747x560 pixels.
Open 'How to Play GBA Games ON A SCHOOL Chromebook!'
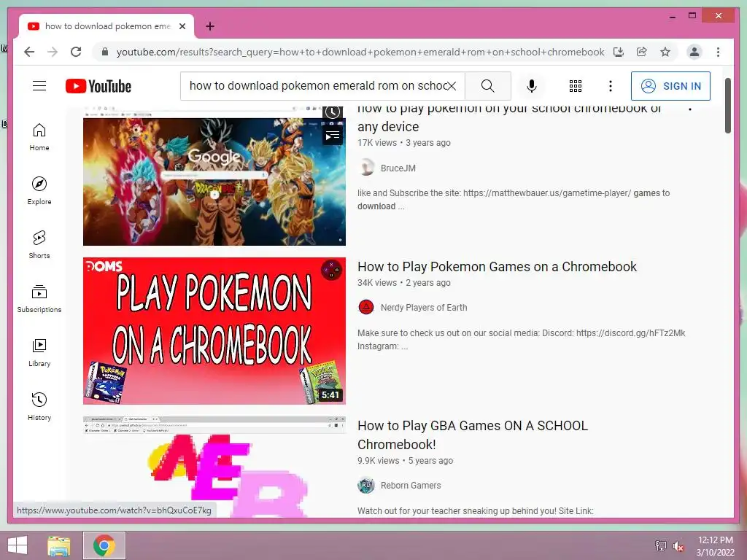coord(473,435)
